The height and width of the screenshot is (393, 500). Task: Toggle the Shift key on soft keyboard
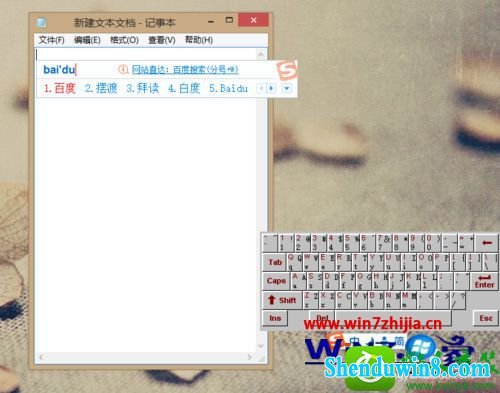282,300
